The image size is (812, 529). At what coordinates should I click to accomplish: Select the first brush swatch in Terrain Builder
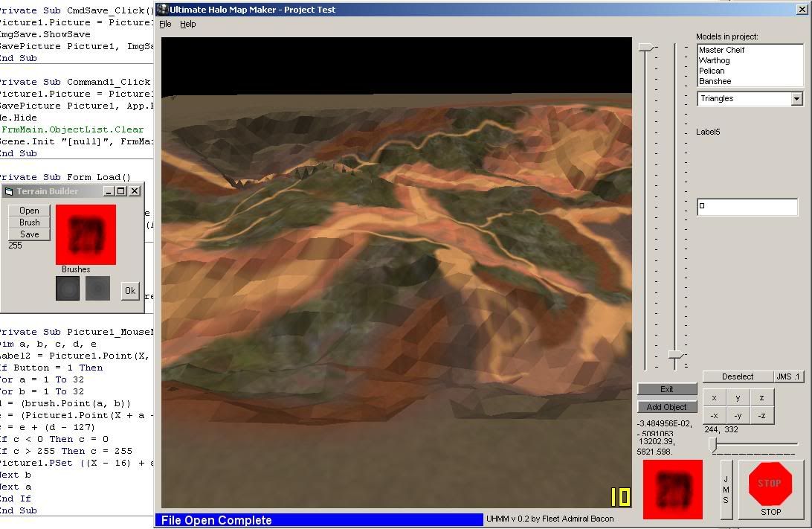68,288
